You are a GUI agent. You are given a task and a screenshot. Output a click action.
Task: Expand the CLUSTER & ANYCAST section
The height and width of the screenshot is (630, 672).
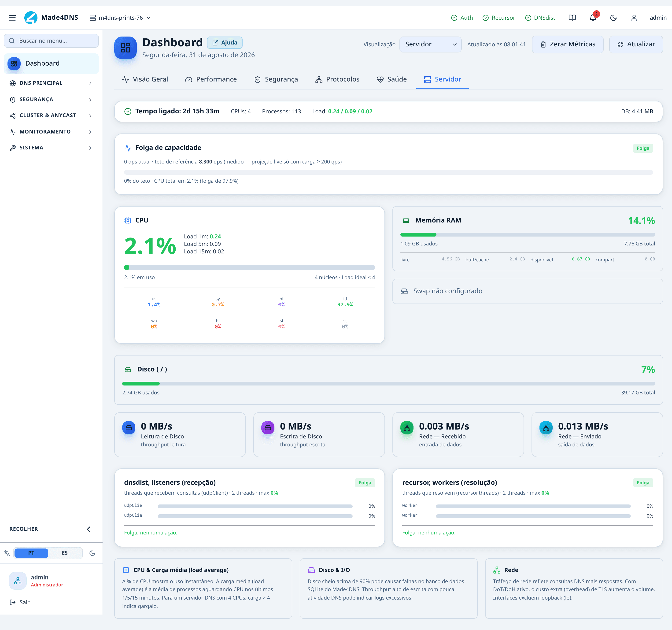(x=51, y=115)
